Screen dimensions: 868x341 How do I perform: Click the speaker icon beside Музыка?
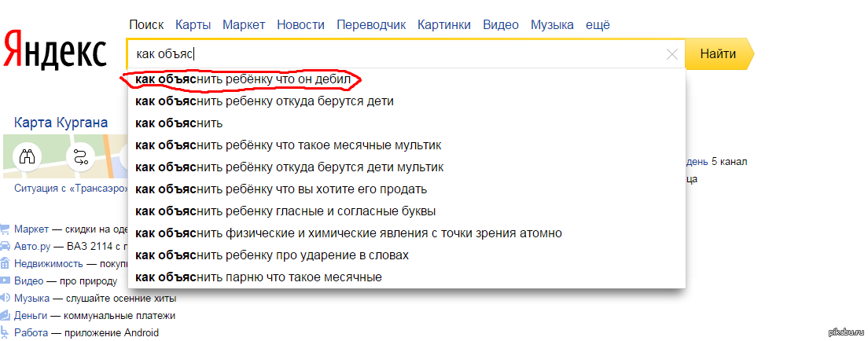(x=6, y=298)
